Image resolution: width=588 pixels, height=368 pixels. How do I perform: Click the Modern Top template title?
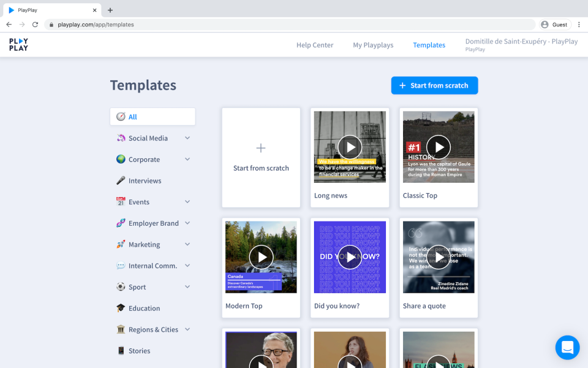tap(244, 306)
